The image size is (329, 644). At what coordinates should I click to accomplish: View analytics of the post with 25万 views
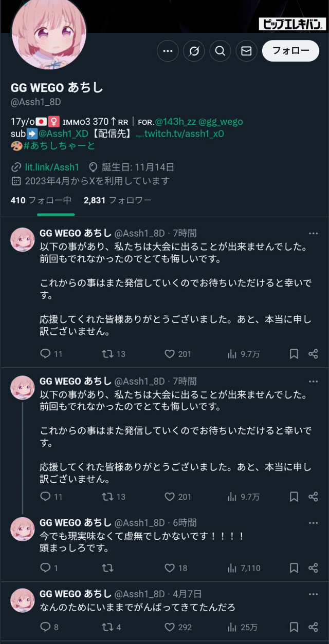pyautogui.click(x=243, y=627)
